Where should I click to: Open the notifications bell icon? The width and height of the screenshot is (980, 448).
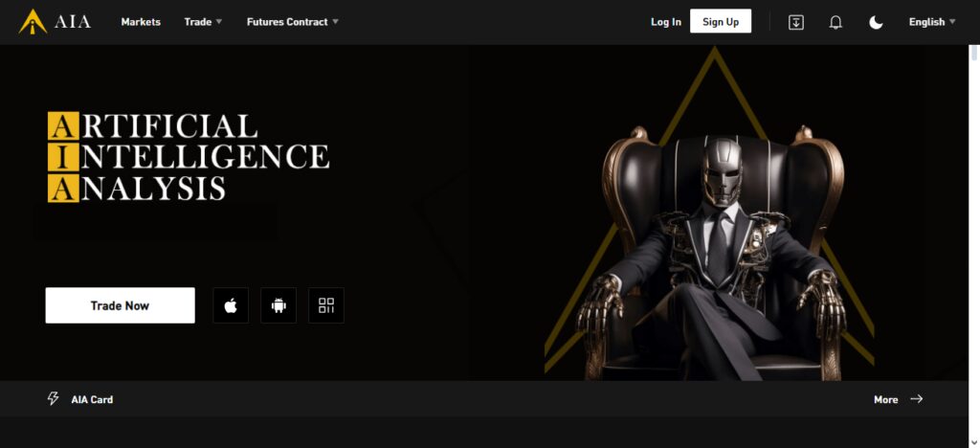[x=835, y=22]
